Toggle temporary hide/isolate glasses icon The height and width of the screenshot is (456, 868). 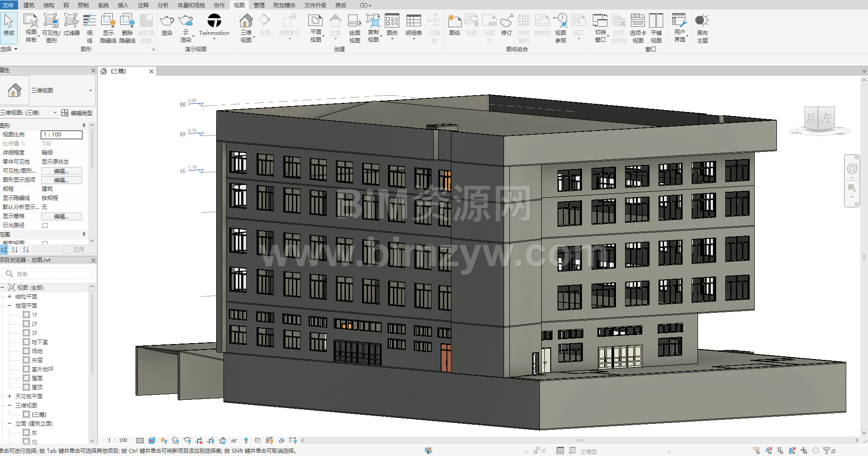(x=234, y=440)
